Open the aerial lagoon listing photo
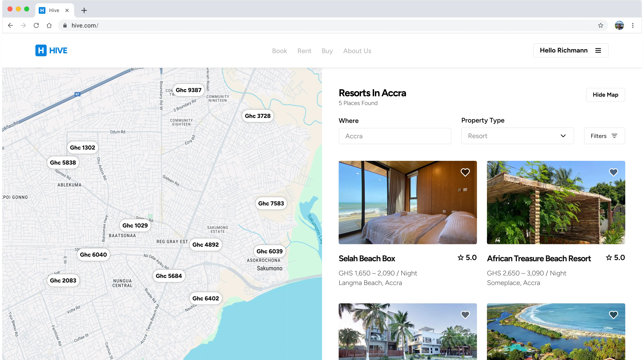Image resolution: width=644 pixels, height=360 pixels. (x=556, y=332)
